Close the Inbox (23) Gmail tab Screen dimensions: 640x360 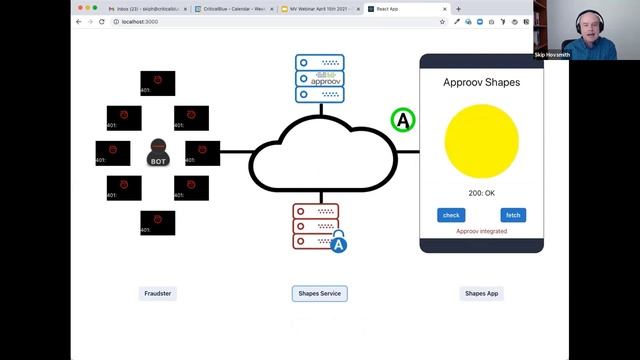(185, 9)
